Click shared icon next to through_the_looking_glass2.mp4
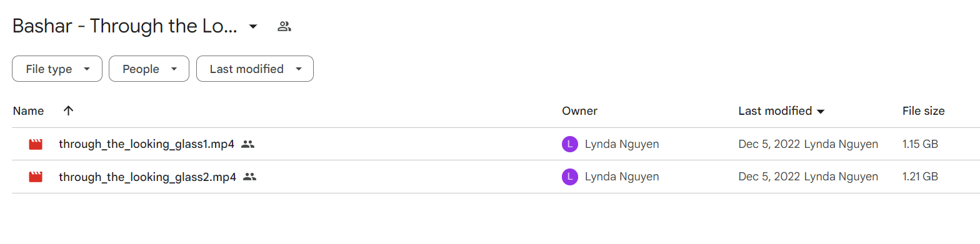The width and height of the screenshot is (980, 244). pos(250,177)
